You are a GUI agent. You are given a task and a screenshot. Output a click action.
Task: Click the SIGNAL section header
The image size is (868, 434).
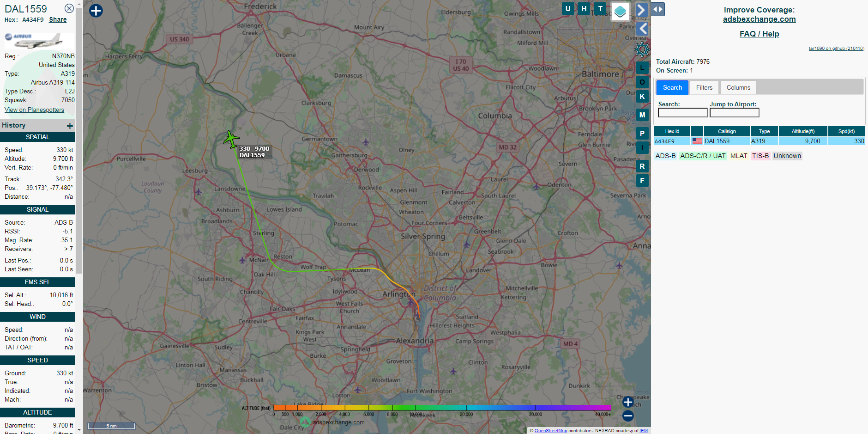(37, 209)
